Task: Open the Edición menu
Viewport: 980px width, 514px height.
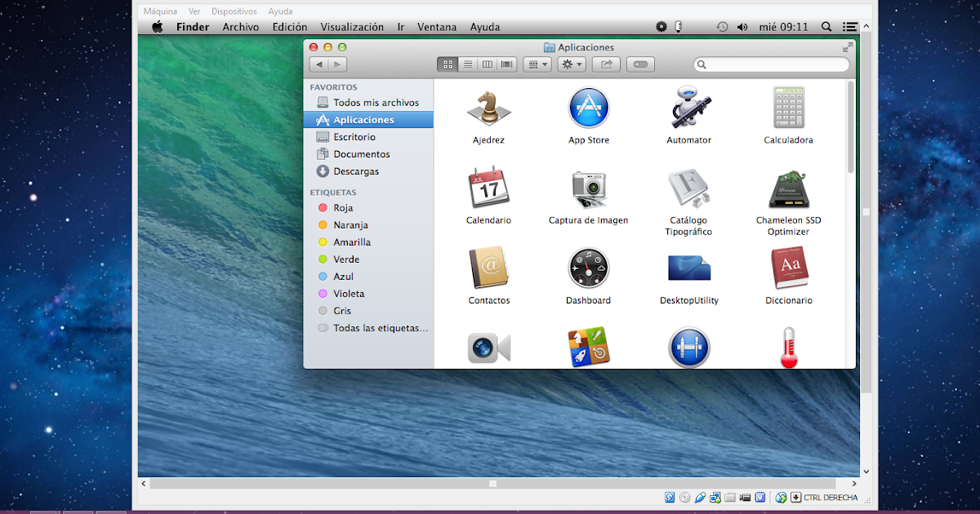Action: coord(290,27)
